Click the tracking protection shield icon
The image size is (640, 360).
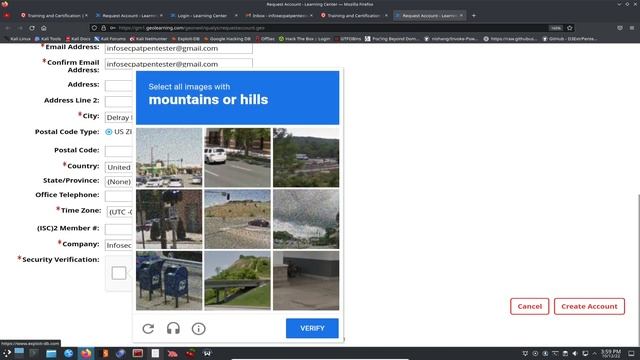click(x=94, y=28)
